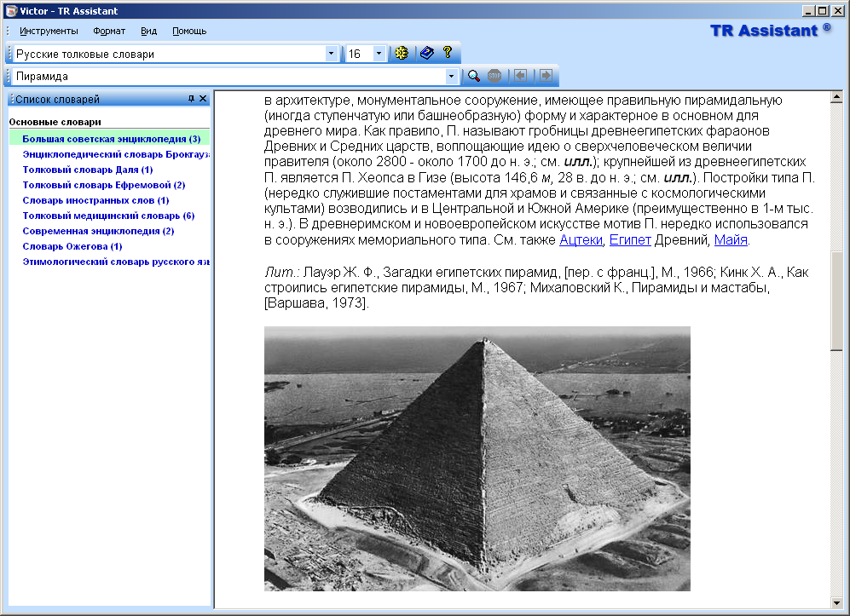Select Толковый медицинский словарь (6)
850x616 pixels.
click(108, 216)
